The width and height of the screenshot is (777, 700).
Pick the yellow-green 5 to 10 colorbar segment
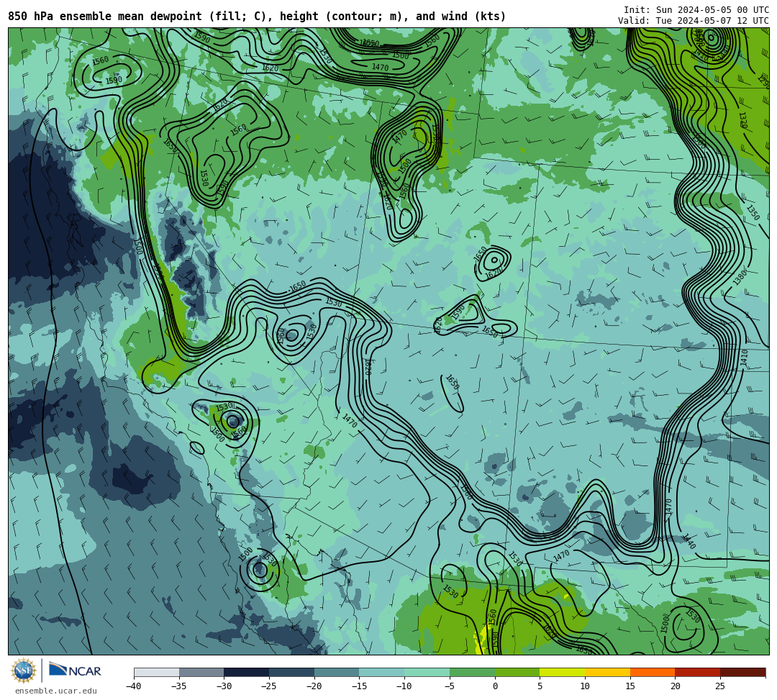[563, 672]
